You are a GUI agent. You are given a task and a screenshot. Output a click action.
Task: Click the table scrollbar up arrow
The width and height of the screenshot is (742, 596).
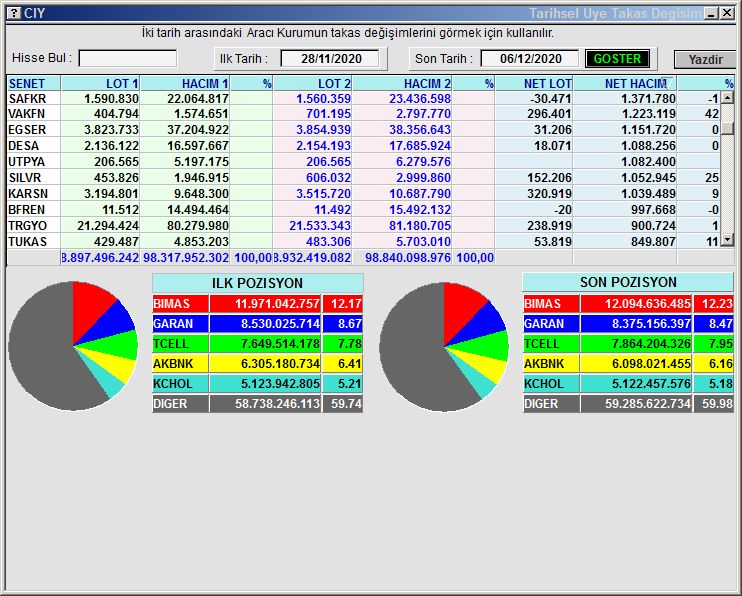pyautogui.click(x=727, y=98)
